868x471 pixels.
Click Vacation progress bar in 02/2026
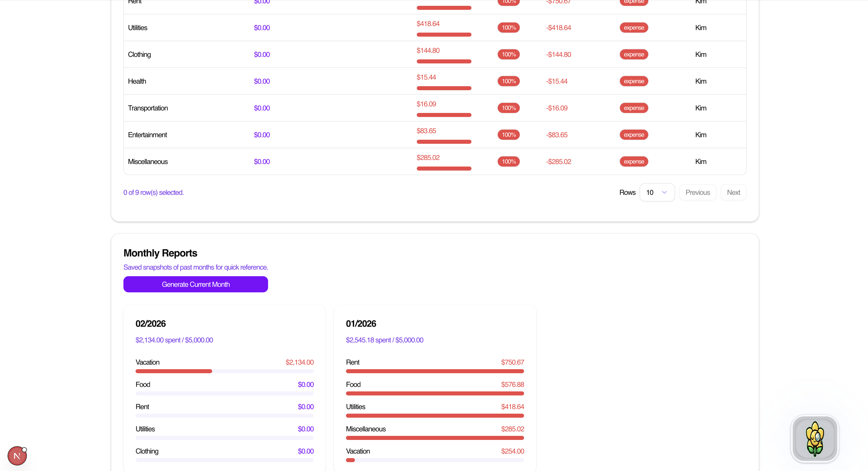point(224,371)
